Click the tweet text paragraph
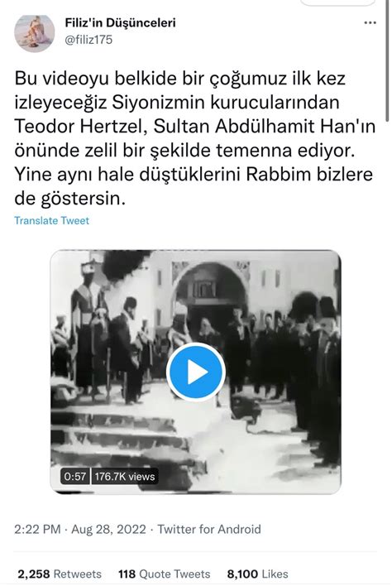 194,138
